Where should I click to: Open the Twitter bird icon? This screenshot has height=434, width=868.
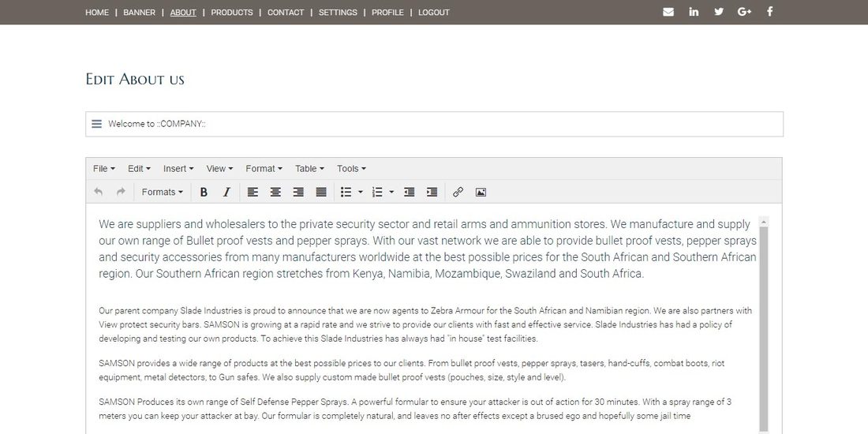pos(719,12)
